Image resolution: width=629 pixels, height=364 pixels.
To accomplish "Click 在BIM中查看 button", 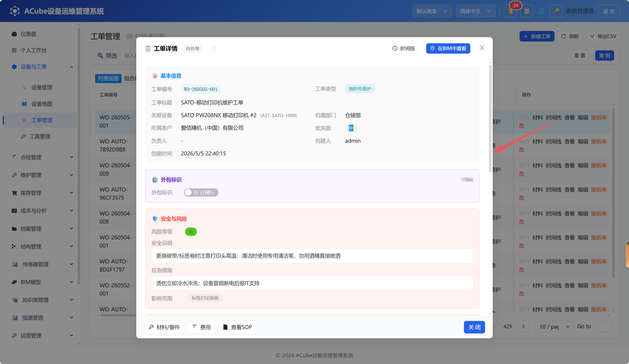I will click(448, 48).
